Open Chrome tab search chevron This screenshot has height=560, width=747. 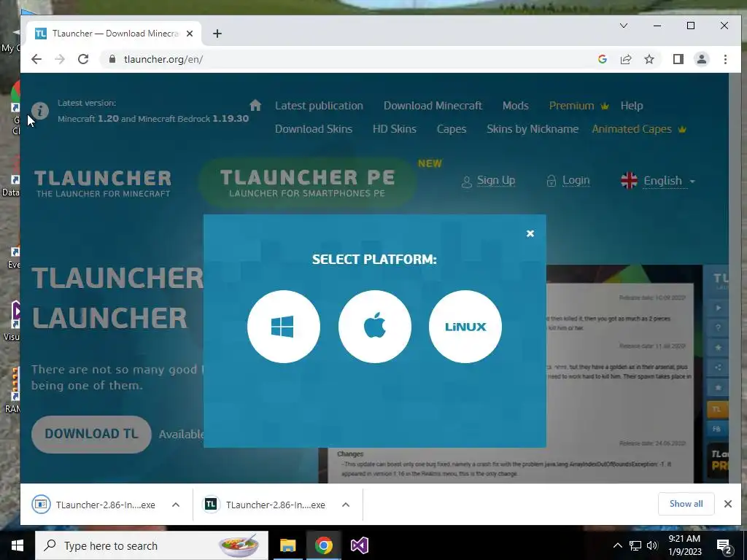click(624, 26)
